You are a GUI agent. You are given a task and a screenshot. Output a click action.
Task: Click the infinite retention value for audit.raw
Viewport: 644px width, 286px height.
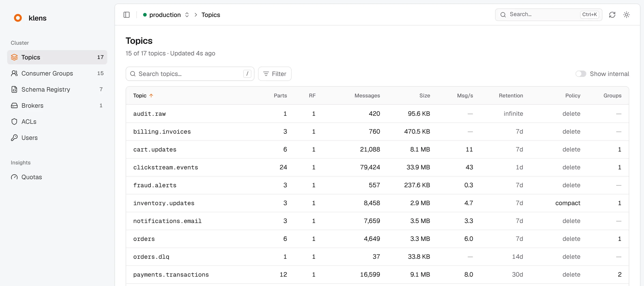[x=513, y=114]
